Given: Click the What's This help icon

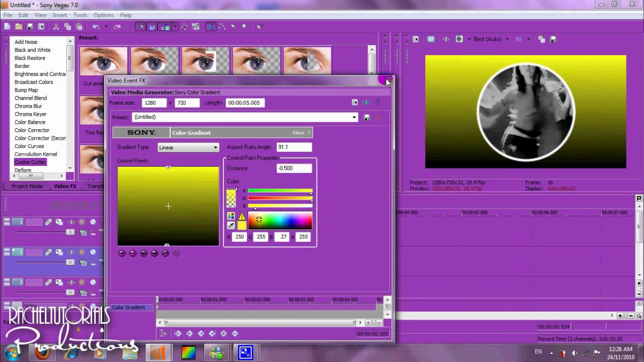Looking at the screenshot, I should click(x=260, y=27).
